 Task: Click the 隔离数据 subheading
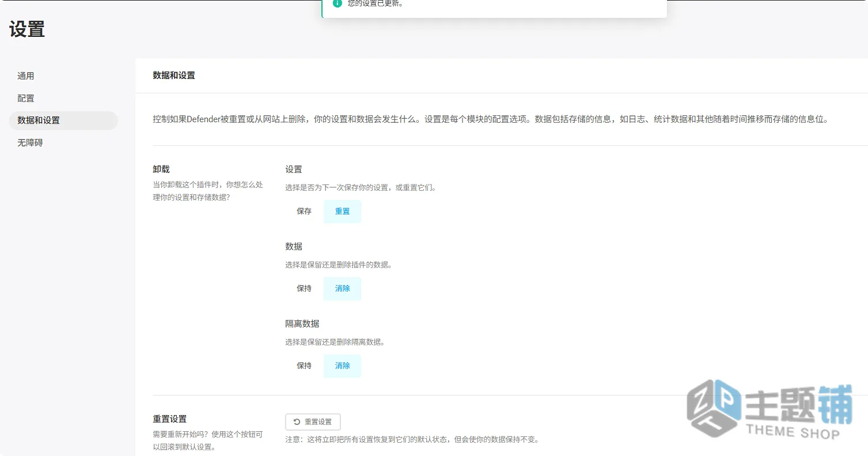tap(302, 324)
